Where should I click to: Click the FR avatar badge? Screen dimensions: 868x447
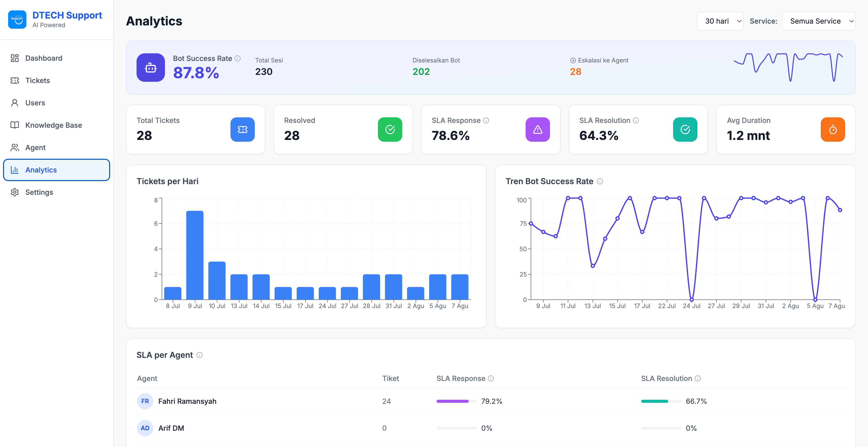point(145,401)
